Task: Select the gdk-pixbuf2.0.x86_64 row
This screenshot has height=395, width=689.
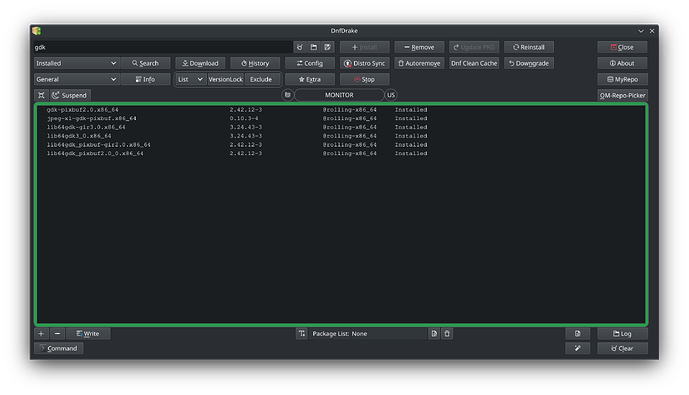Action: pyautogui.click(x=341, y=110)
